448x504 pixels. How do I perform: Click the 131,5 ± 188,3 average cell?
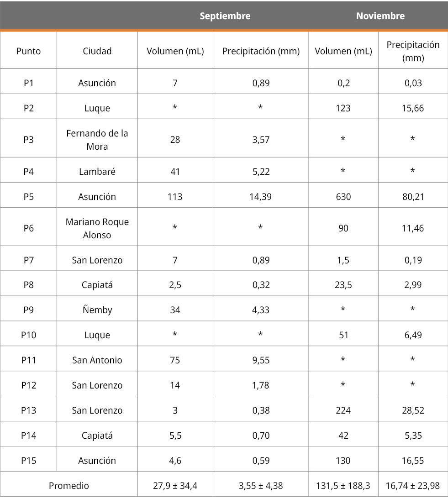[343, 486]
